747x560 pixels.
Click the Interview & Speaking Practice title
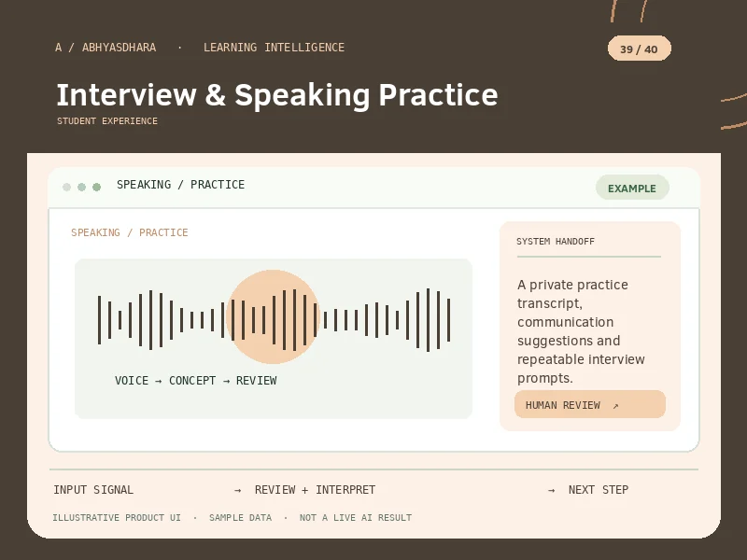pos(277,95)
